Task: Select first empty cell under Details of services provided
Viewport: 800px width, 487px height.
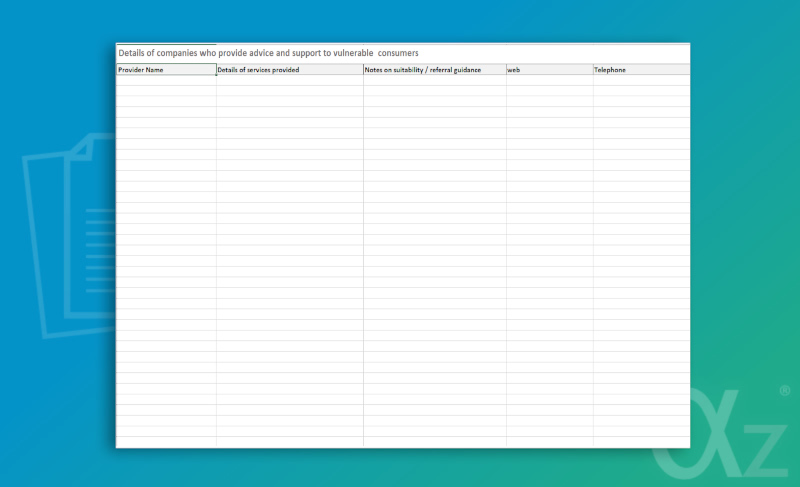Action: click(x=290, y=81)
